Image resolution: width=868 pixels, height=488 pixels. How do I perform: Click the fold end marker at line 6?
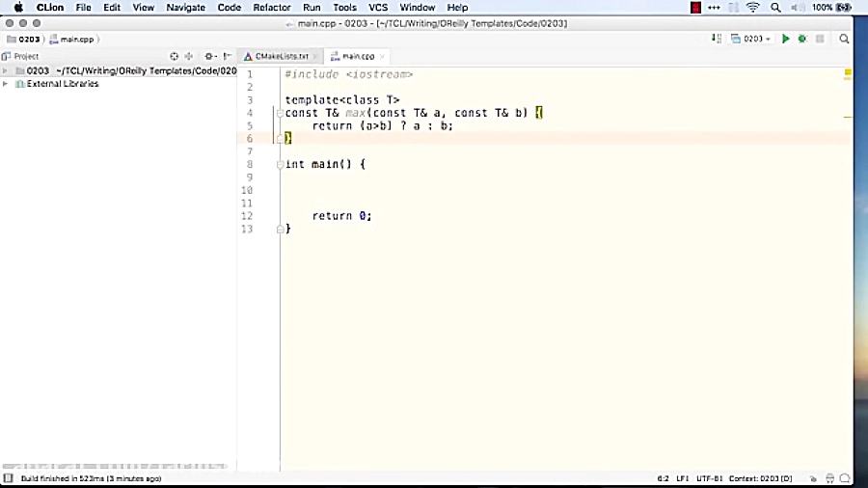(x=280, y=139)
